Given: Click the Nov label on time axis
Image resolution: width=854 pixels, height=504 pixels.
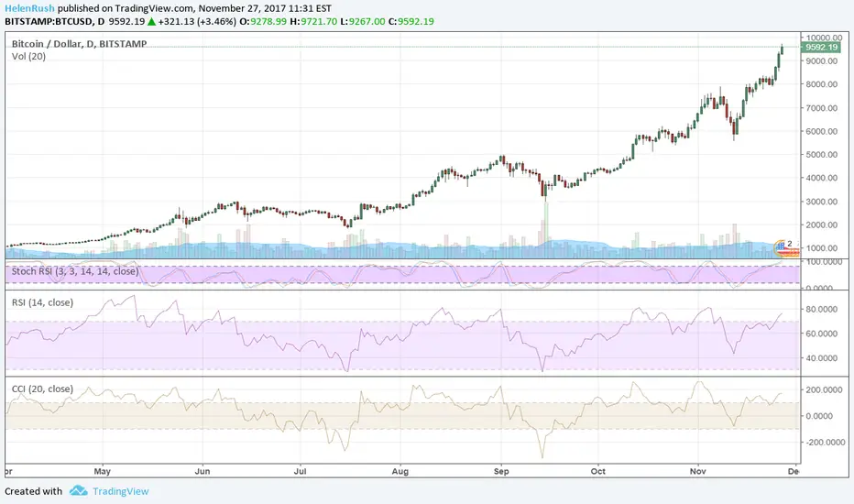Looking at the screenshot, I should (x=697, y=471).
